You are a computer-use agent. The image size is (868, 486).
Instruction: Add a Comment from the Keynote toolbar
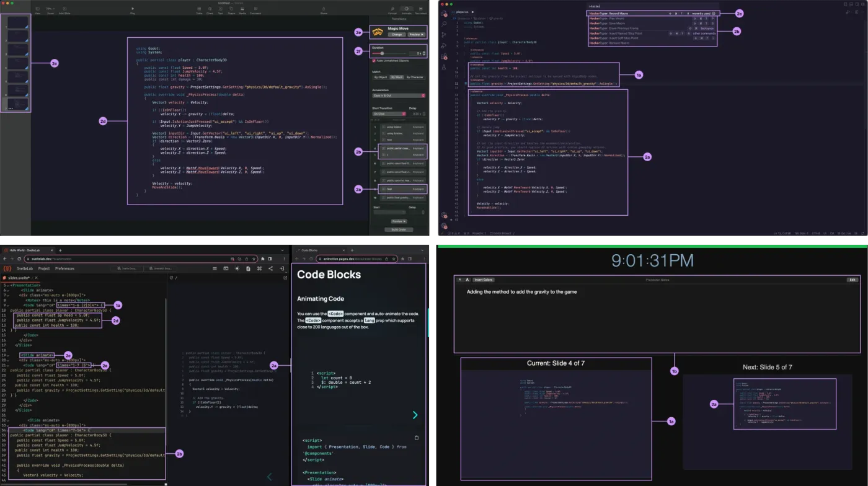coord(255,9)
